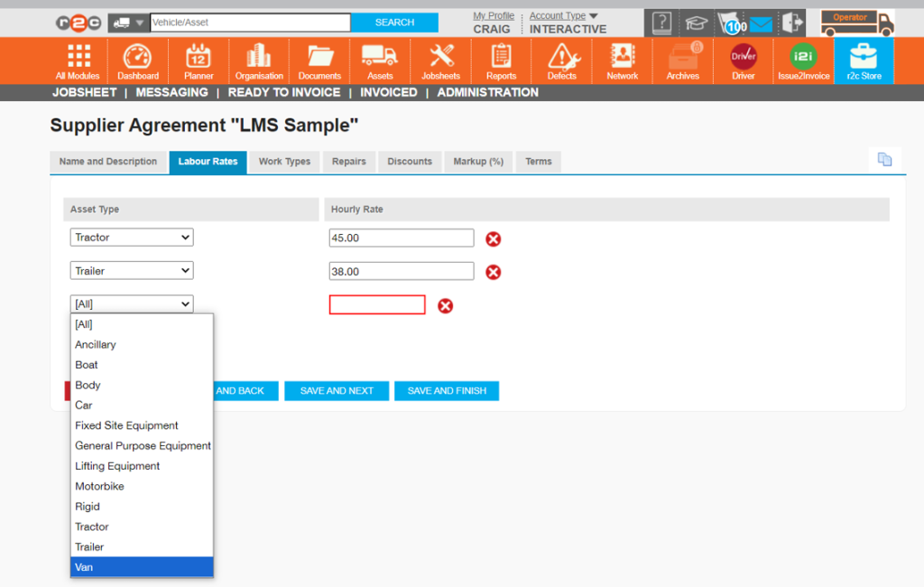
Task: Click the empty red hourly rate field
Action: [377, 304]
